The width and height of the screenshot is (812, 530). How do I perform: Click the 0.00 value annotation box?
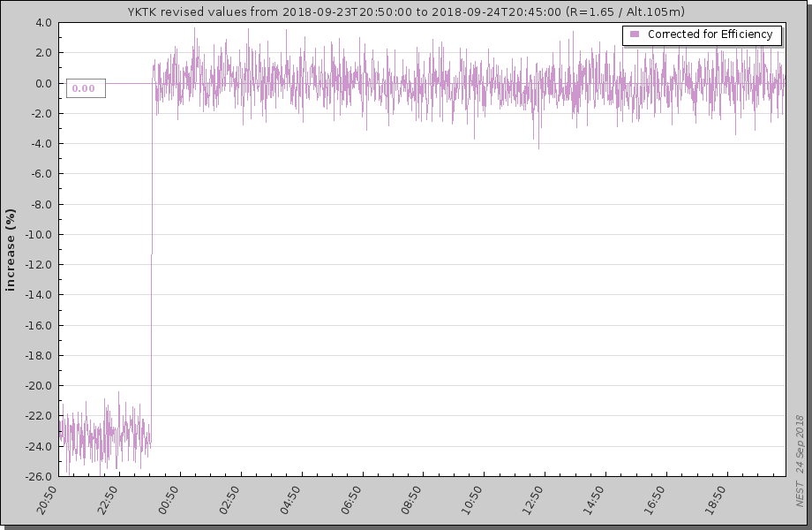86,88
